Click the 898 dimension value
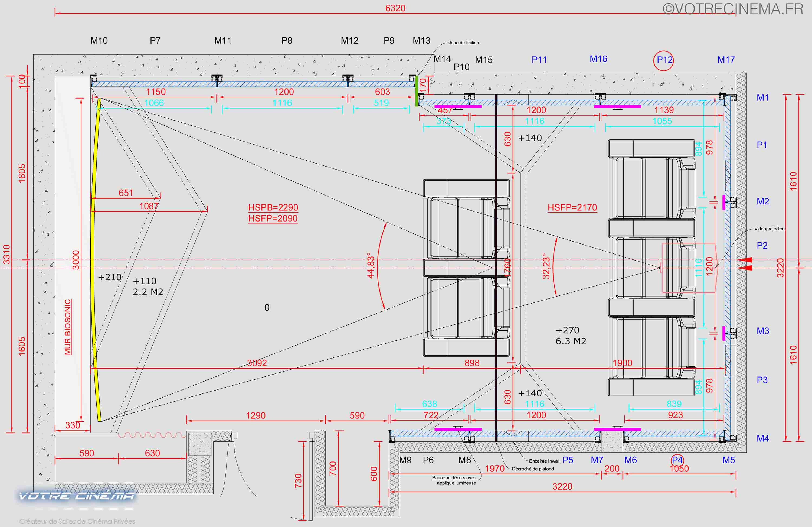This screenshot has height=527, width=812. (x=472, y=363)
